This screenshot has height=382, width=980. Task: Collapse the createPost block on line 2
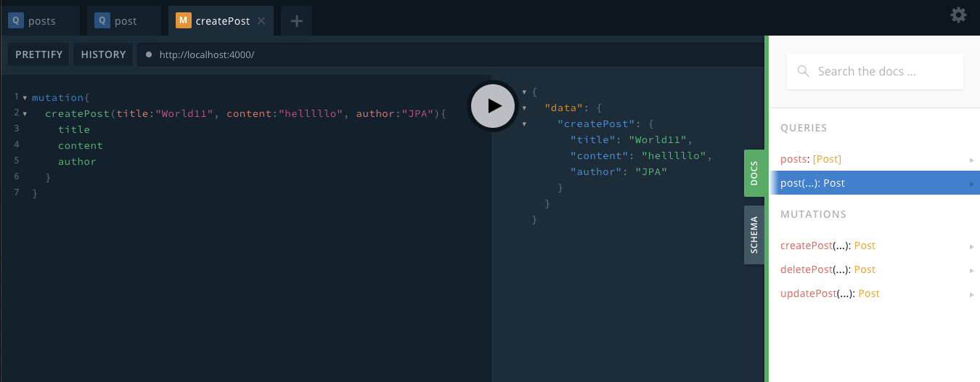(25, 114)
